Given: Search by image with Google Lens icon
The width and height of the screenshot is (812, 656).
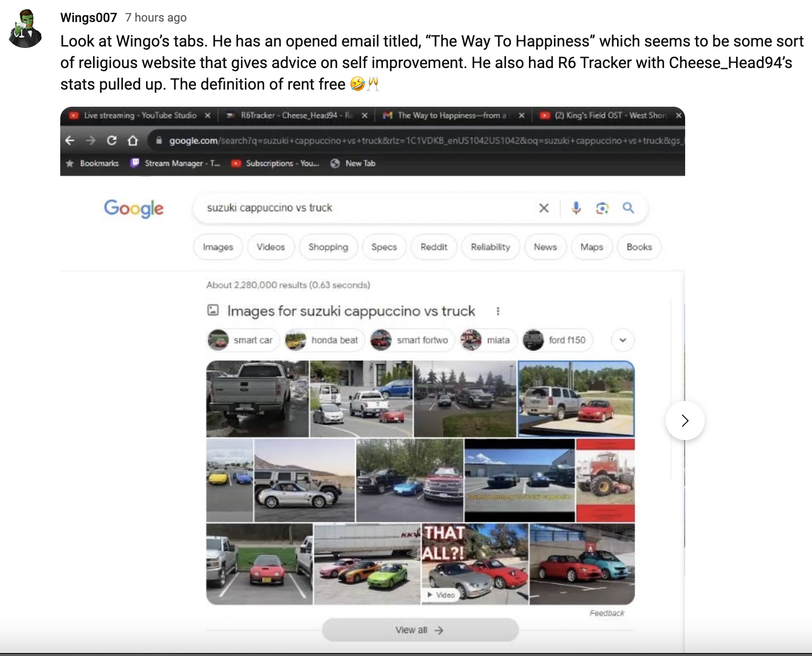Looking at the screenshot, I should [x=602, y=208].
